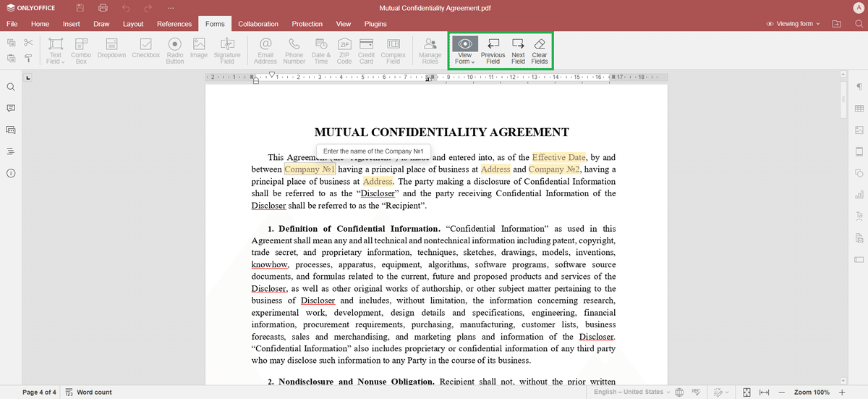Insert a Text Field form control
Screen dimensions: 868x399
56,51
